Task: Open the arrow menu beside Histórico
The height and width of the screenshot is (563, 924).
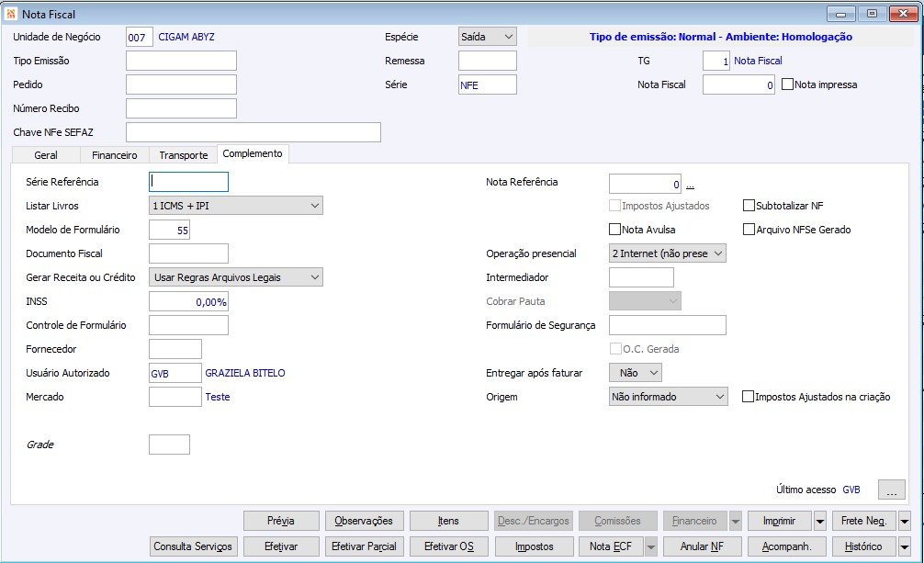Action: pyautogui.click(x=904, y=546)
